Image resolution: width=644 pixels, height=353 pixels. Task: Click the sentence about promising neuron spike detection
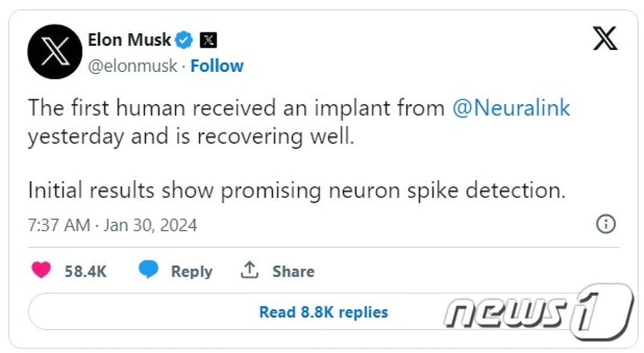297,190
